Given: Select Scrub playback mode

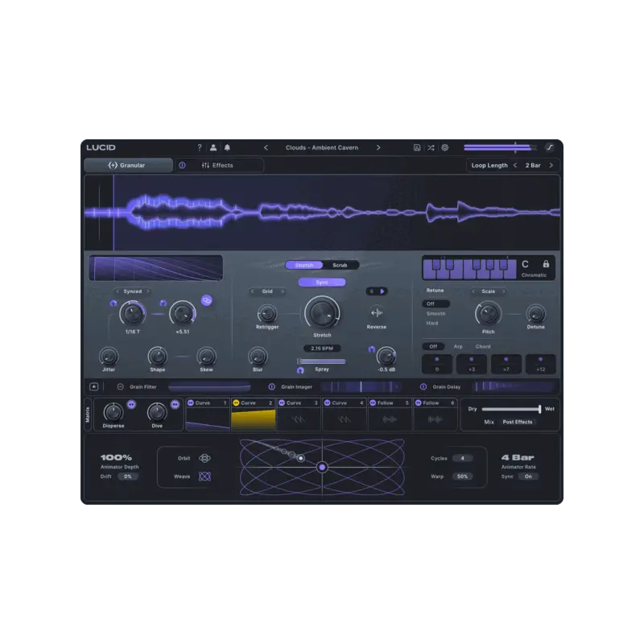Looking at the screenshot, I should [340, 266].
